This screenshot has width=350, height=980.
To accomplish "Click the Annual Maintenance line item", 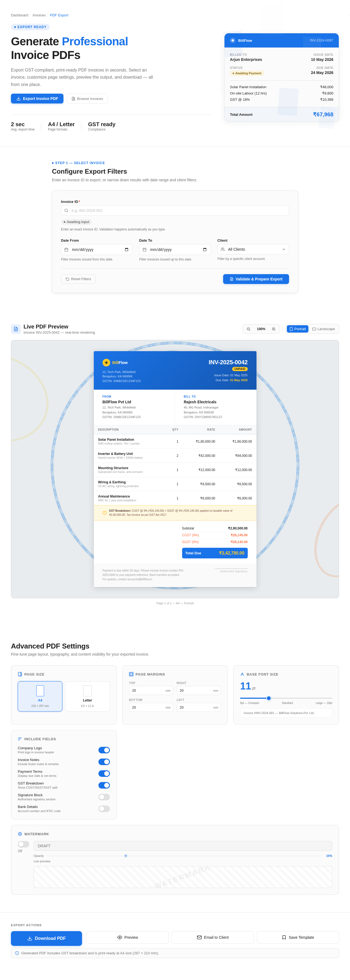I will (x=175, y=498).
